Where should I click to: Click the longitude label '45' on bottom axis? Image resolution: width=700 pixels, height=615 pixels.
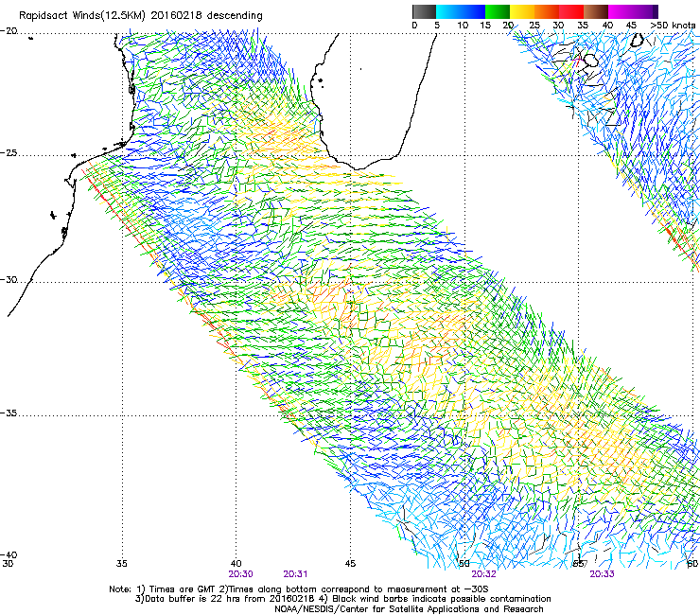(x=350, y=563)
